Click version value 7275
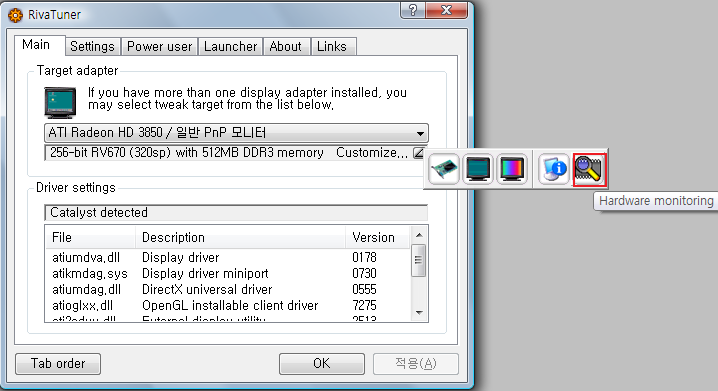This screenshot has height=391, width=718. (x=364, y=306)
